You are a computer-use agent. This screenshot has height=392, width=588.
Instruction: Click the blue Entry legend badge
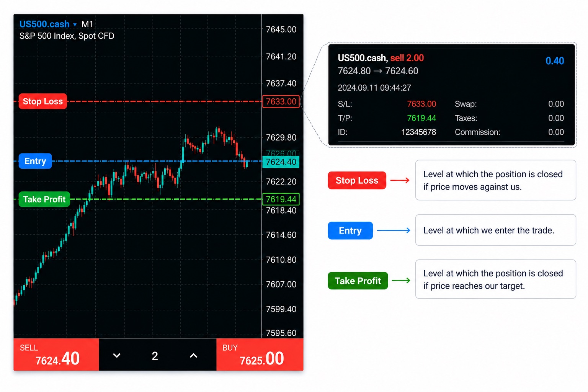point(350,230)
